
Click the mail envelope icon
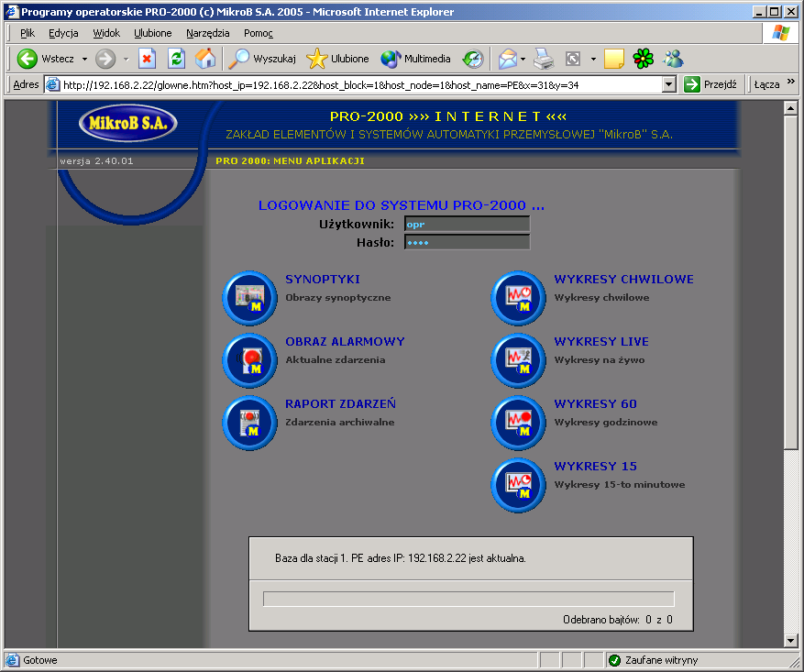[x=508, y=59]
